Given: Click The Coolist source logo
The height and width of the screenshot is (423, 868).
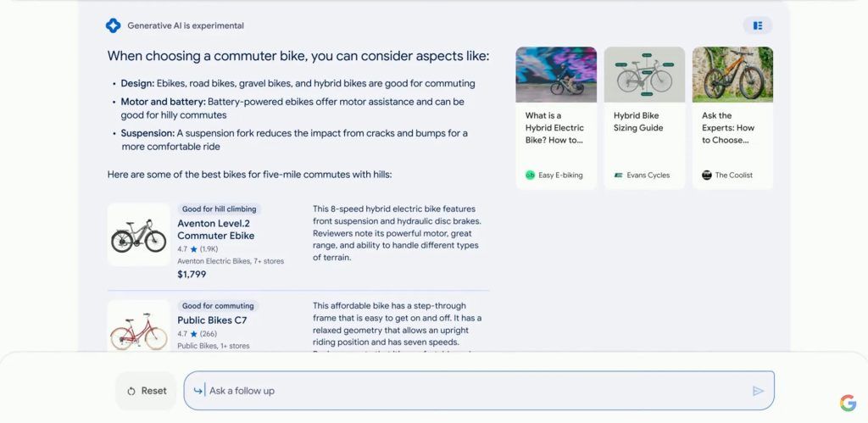Looking at the screenshot, I should [x=707, y=175].
